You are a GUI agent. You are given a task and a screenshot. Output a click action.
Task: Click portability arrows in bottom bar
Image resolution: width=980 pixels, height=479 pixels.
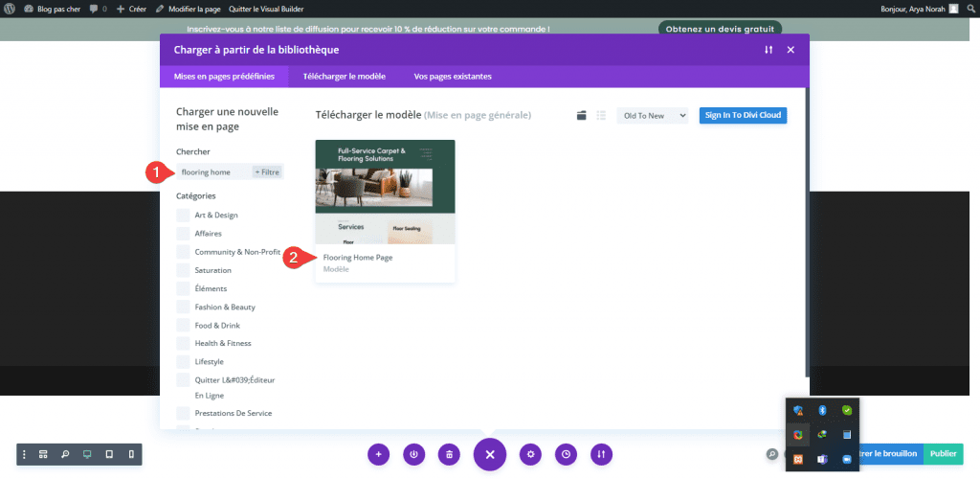pos(601,455)
